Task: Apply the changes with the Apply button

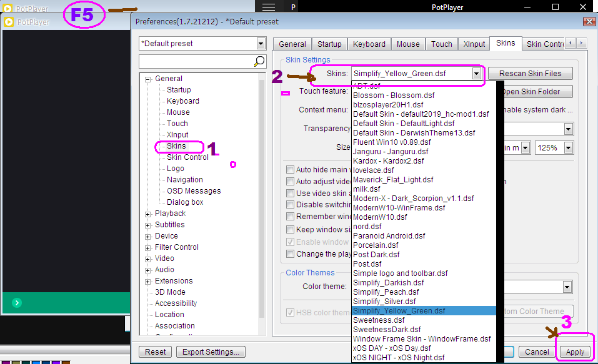Action: (575, 352)
